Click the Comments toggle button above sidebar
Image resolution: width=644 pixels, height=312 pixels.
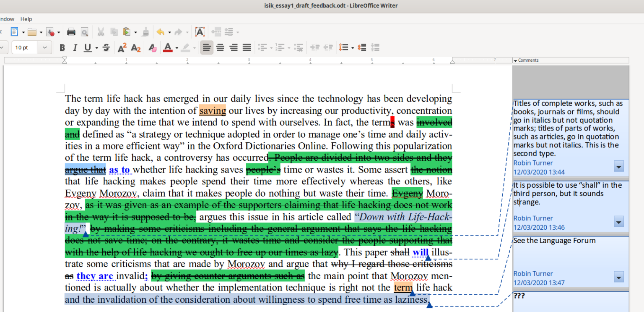(x=571, y=60)
